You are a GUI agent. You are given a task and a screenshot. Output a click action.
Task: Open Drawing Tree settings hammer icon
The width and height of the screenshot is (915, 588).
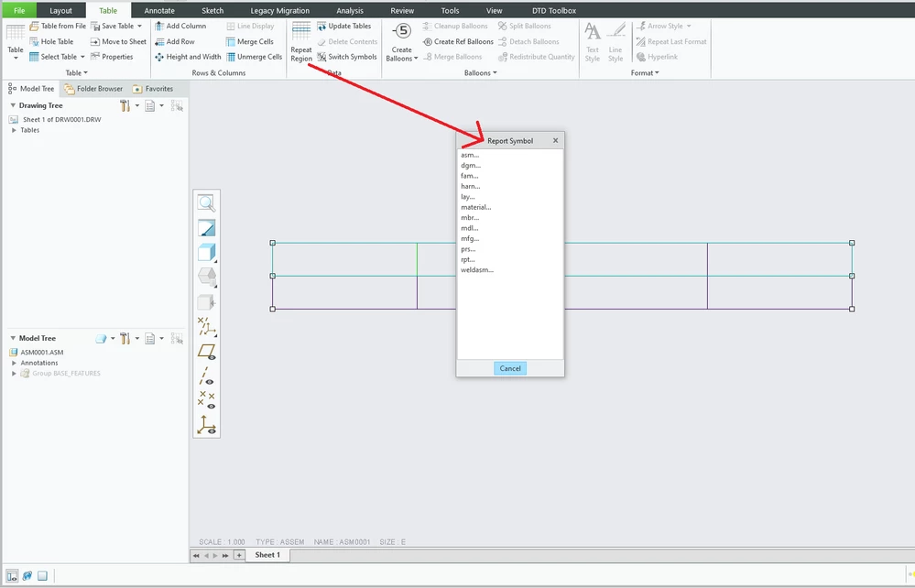point(125,105)
